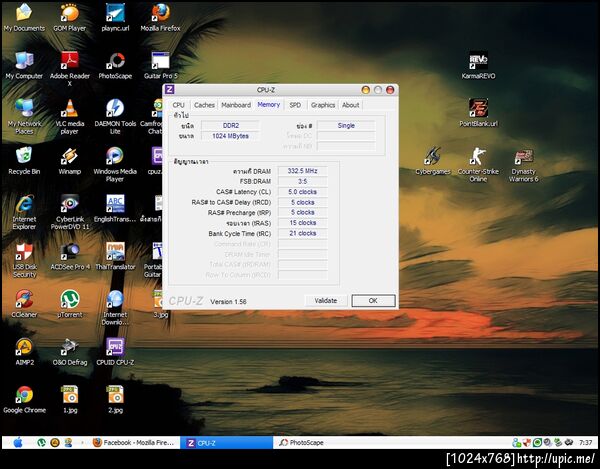Image resolution: width=600 pixels, height=469 pixels.
Task: Launch Adobe Reader X shortcut
Action: [70, 68]
